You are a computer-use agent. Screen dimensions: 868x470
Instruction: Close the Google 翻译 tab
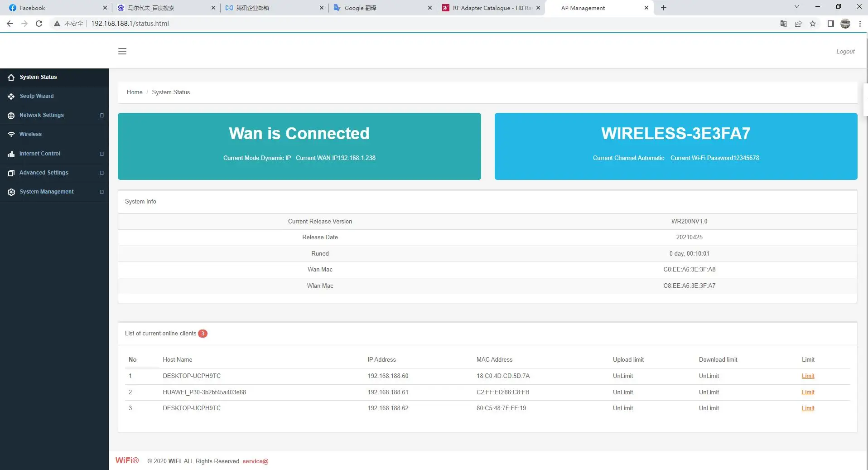click(430, 8)
